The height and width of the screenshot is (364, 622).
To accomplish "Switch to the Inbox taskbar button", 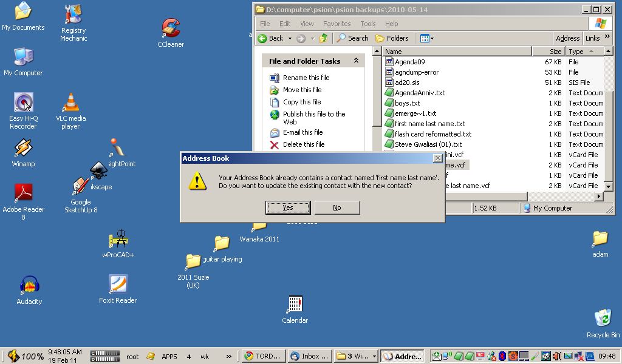I will pyautogui.click(x=310, y=356).
